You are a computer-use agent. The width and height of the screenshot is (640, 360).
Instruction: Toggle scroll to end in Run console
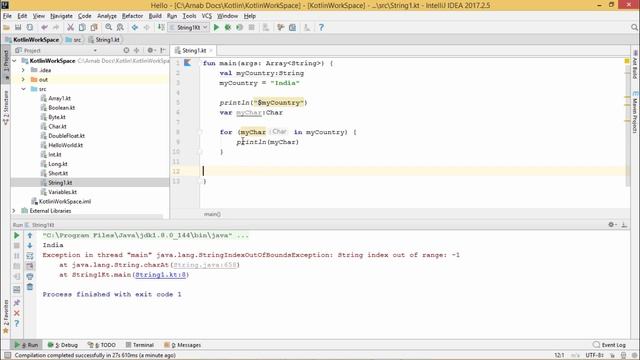tap(30, 266)
